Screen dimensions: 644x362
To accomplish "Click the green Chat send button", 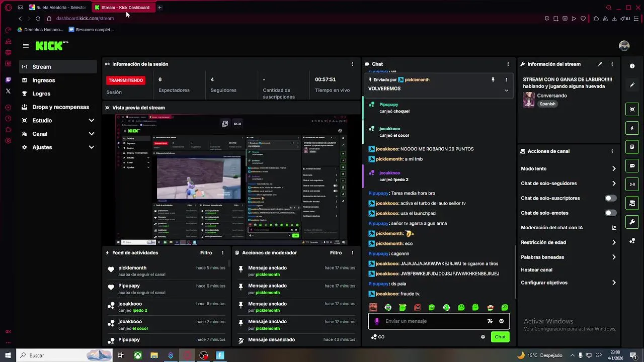I will 500,337.
